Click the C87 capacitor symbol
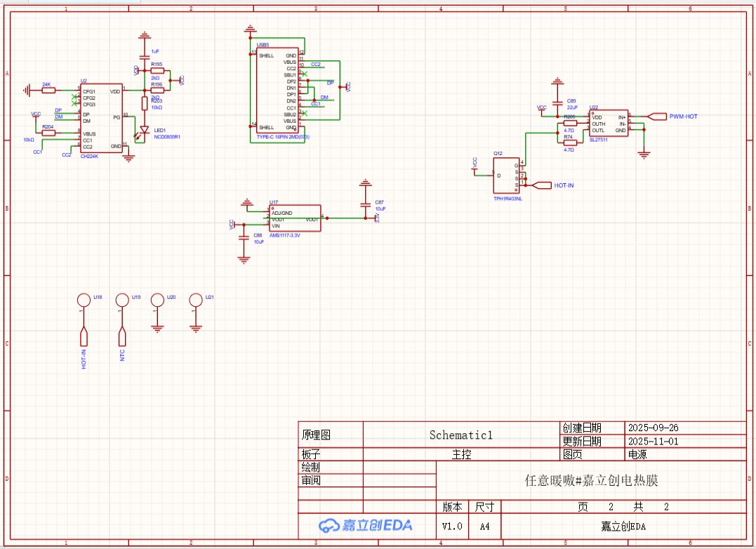This screenshot has height=549, width=756. click(x=366, y=205)
